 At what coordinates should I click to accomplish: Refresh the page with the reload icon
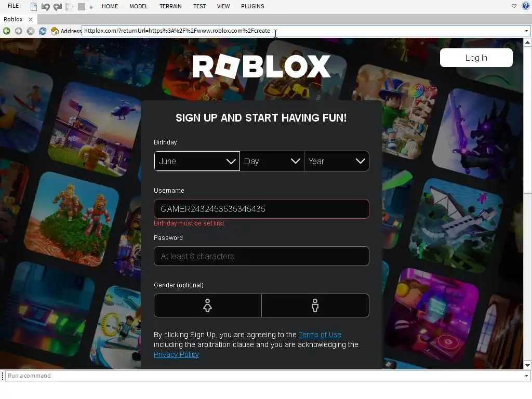[x=43, y=31]
